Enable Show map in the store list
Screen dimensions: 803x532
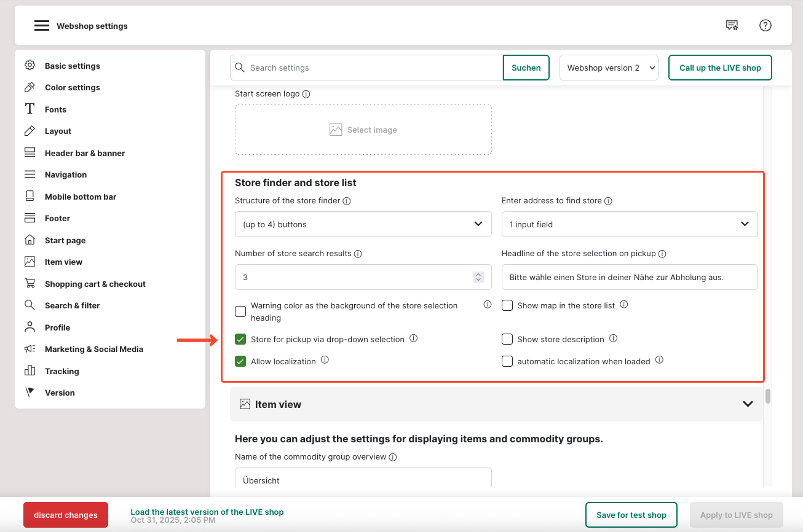507,305
